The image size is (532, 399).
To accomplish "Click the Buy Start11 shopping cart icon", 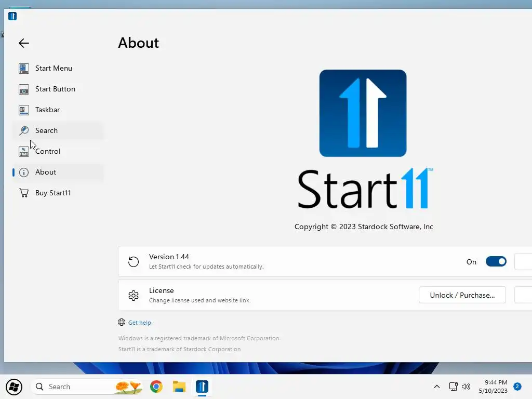I will 24,193.
